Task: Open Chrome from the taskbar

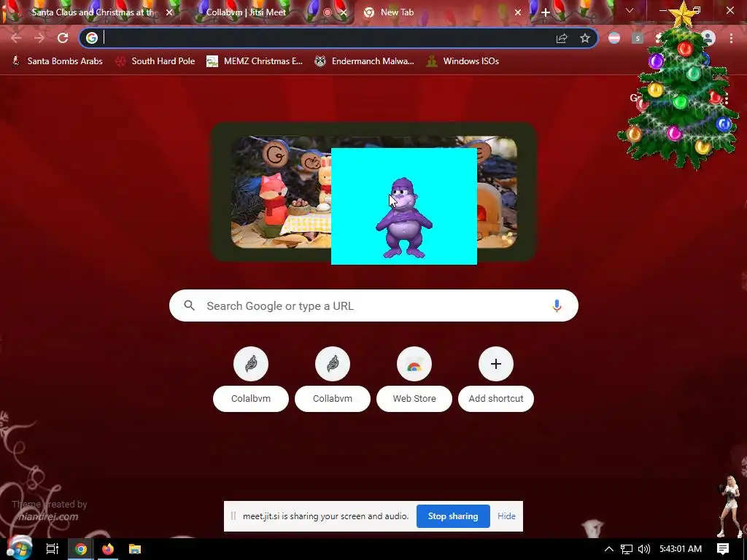Action: point(80,549)
